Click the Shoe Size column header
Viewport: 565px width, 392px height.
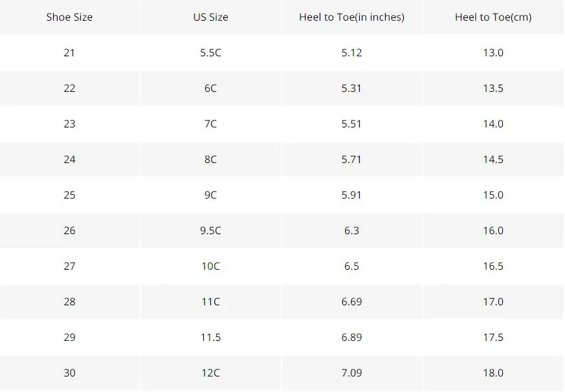tap(69, 17)
